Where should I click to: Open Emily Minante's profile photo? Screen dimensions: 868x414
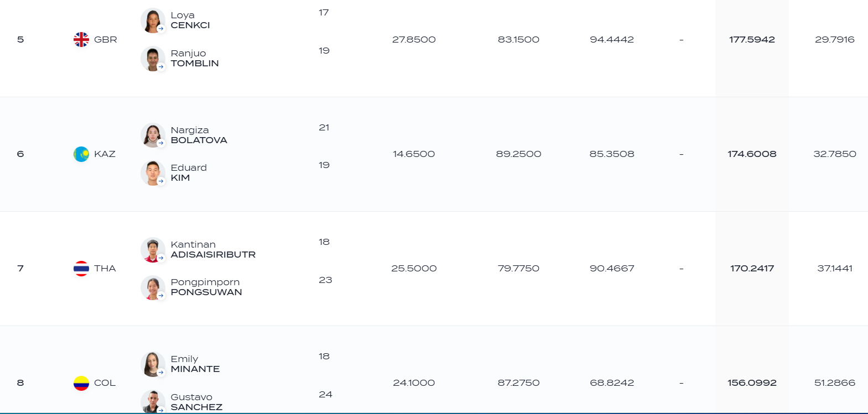(153, 364)
